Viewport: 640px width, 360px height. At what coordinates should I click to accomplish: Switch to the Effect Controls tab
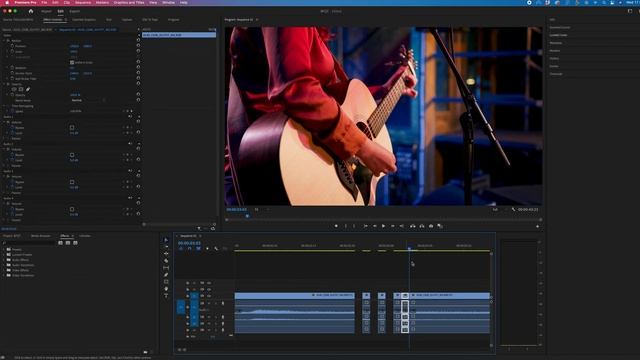point(53,20)
